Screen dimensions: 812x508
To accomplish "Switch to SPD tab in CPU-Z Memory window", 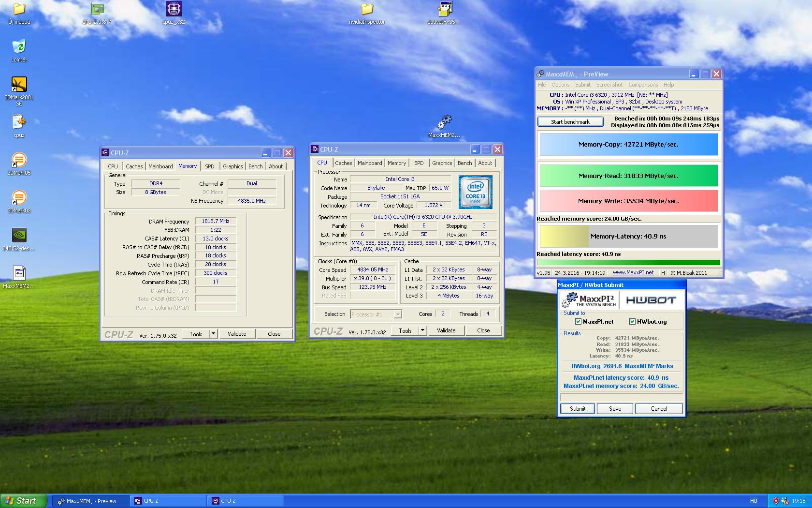I will pos(209,166).
